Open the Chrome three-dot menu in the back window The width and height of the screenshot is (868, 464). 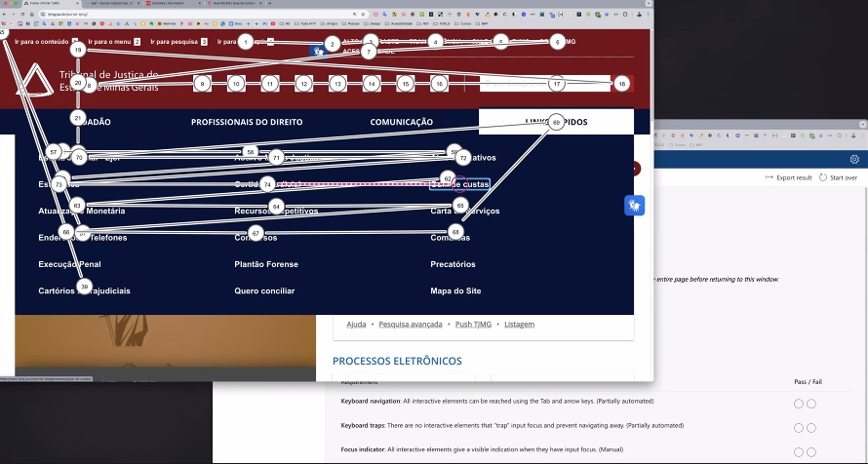tap(863, 135)
